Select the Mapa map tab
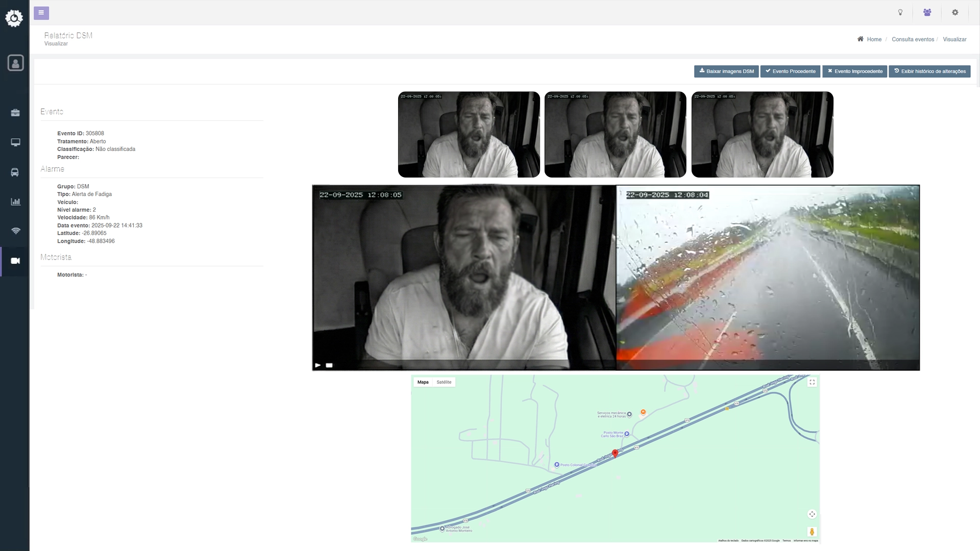Image resolution: width=980 pixels, height=551 pixels. (423, 382)
